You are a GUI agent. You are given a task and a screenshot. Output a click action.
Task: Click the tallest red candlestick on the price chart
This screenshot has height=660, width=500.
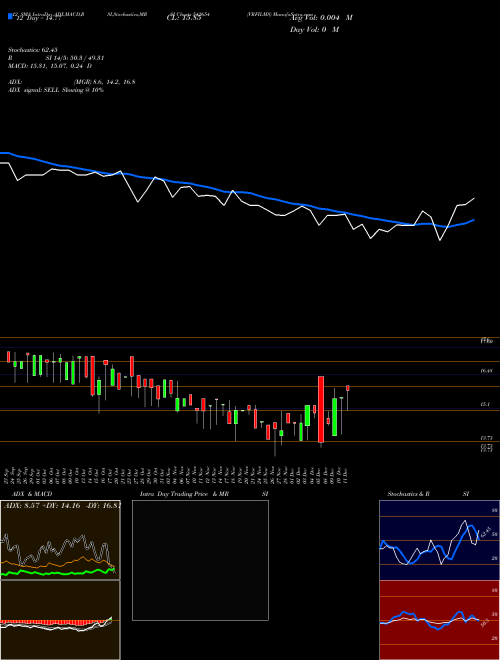click(x=321, y=409)
